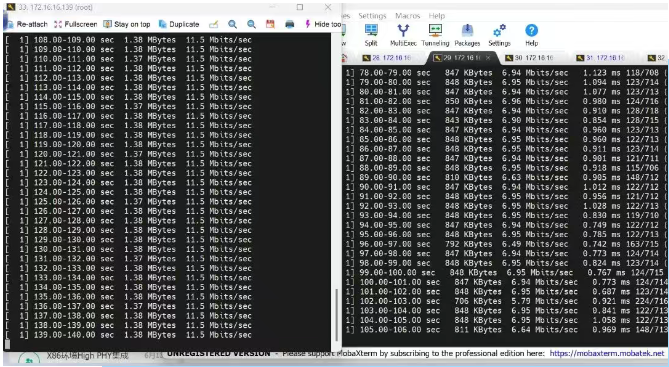Click the zoom in magnifier icon

click(232, 24)
